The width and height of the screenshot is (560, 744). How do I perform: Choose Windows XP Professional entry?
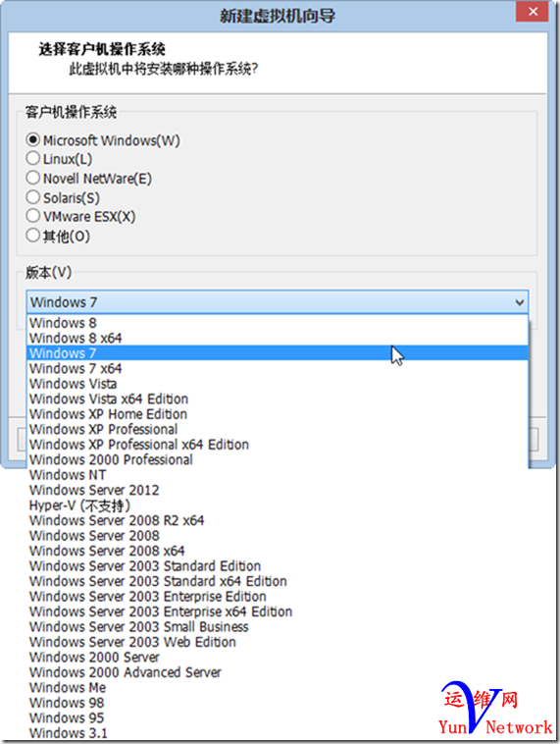(278, 429)
